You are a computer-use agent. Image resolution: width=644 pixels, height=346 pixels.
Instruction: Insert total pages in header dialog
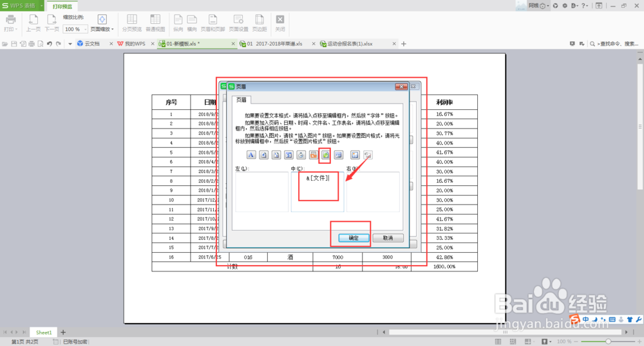(276, 154)
